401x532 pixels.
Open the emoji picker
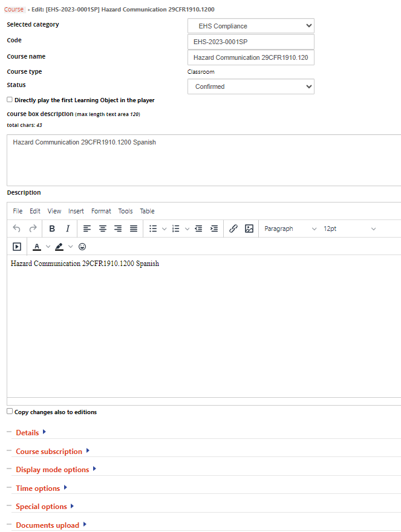pos(82,247)
